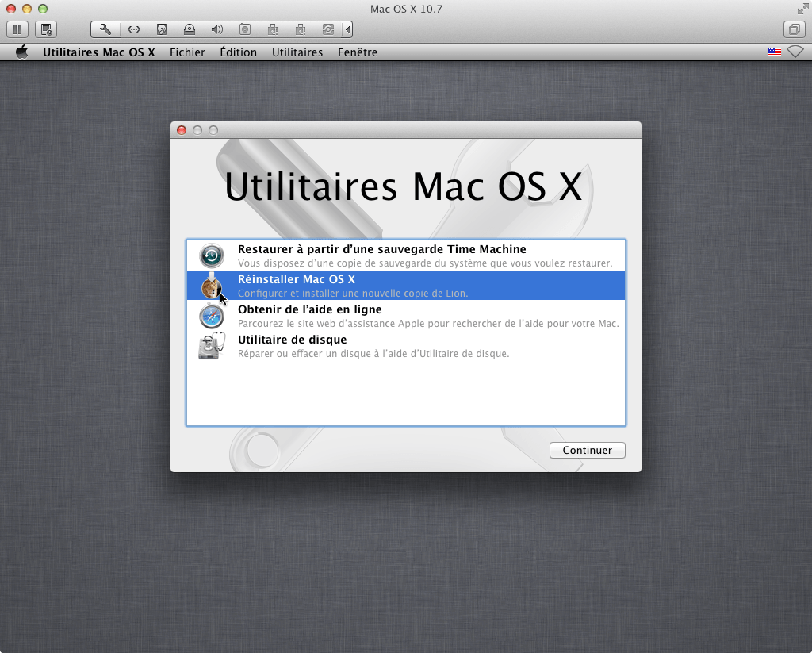
Task: Select Utilitaire de disque option
Action: tap(406, 346)
